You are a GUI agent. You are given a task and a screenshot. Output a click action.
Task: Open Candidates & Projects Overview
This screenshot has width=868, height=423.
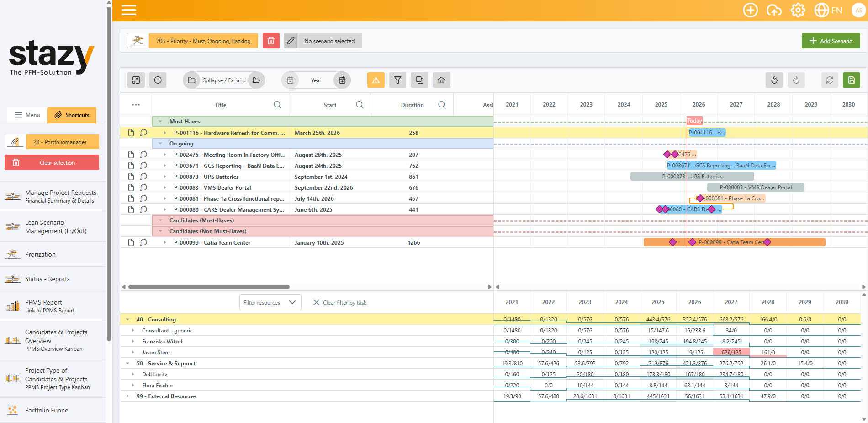click(x=53, y=340)
